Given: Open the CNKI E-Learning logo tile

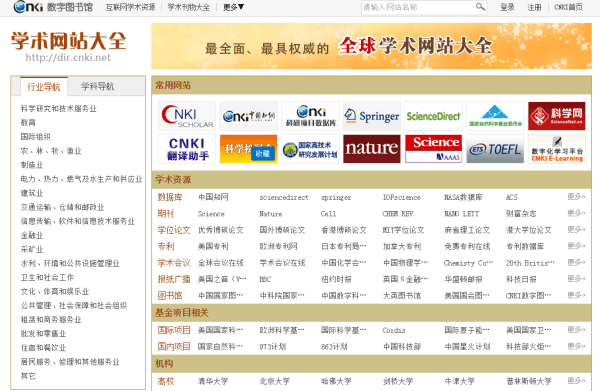Looking at the screenshot, I should (x=557, y=149).
